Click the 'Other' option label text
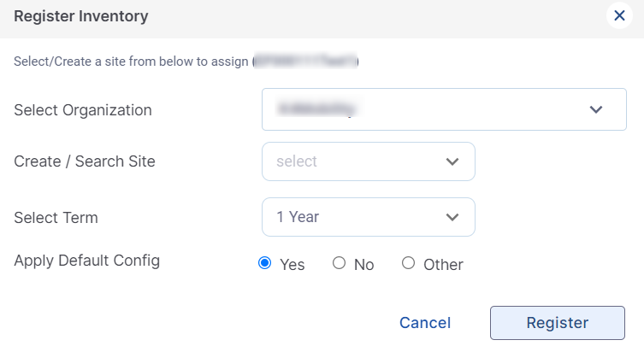The width and height of the screenshot is (644, 346). click(x=443, y=265)
